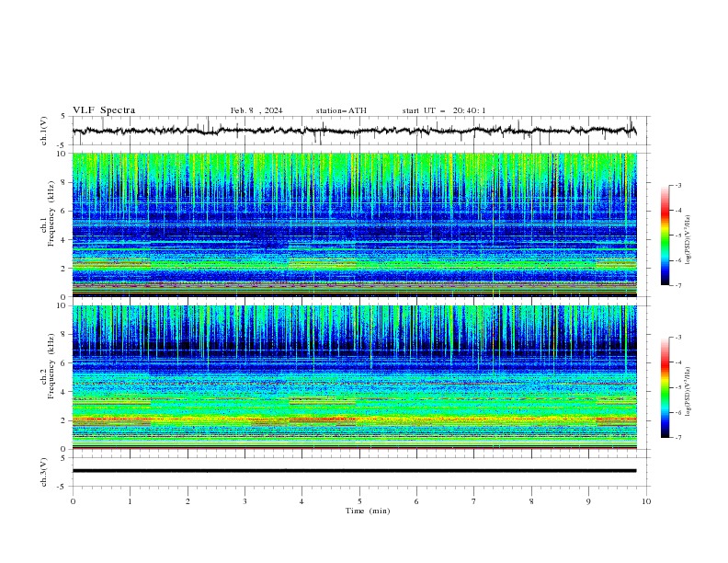
Task: Click the "0" tick on the time axis
Action: (x=73, y=501)
